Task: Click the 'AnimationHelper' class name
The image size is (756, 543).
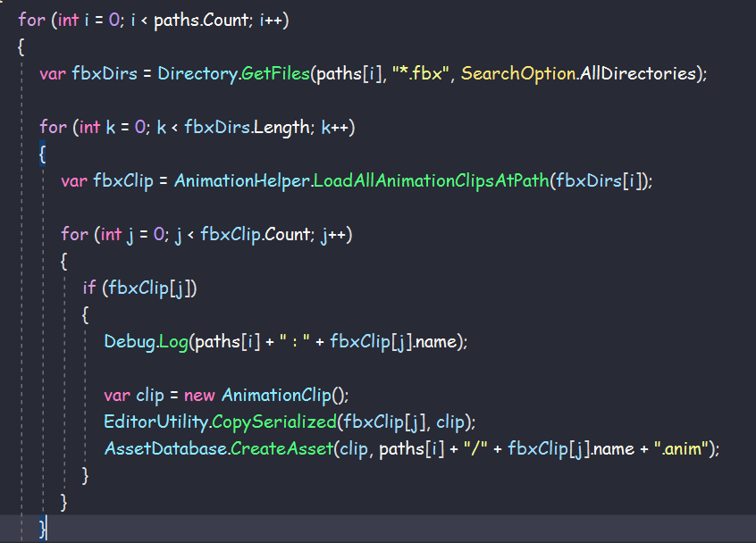Action: click(241, 180)
